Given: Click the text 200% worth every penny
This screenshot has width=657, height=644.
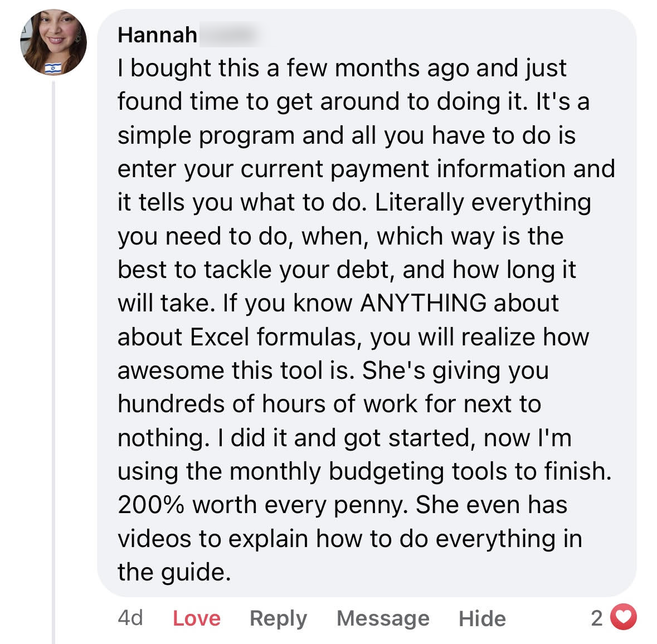Looking at the screenshot, I should pos(262,505).
